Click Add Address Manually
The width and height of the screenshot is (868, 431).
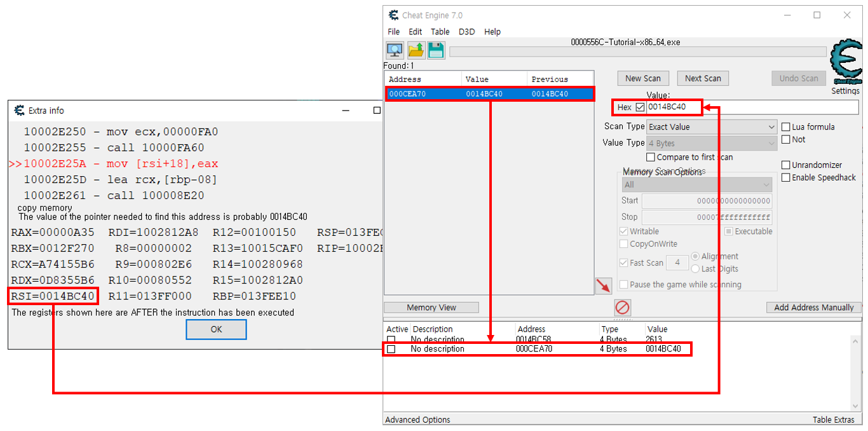coord(814,308)
